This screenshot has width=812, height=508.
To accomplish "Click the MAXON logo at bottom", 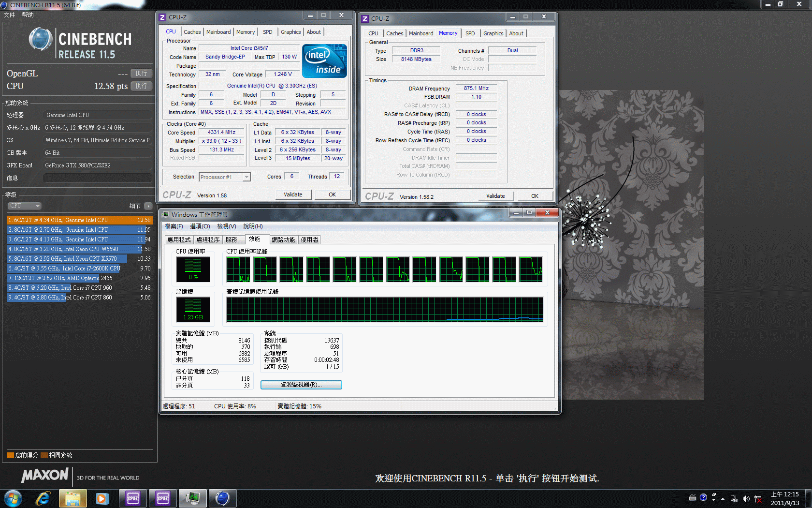I will pyautogui.click(x=45, y=476).
